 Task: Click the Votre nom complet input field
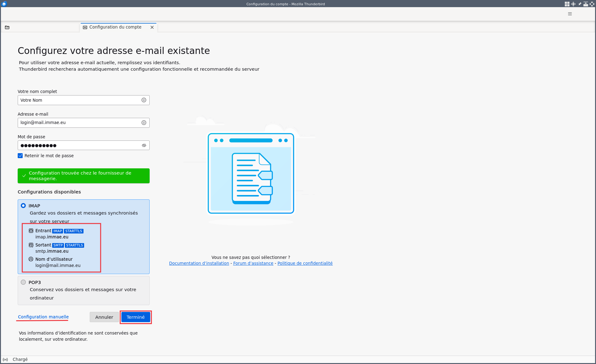[x=84, y=100]
